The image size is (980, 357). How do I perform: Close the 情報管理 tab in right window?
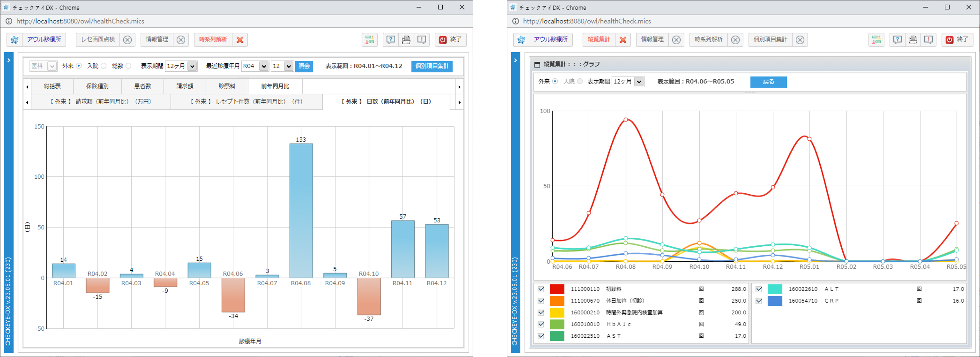676,40
